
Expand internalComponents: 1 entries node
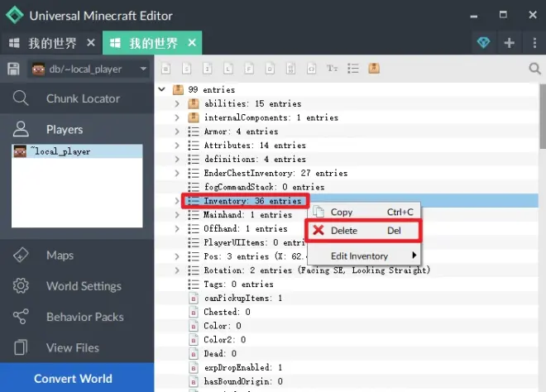tap(177, 117)
